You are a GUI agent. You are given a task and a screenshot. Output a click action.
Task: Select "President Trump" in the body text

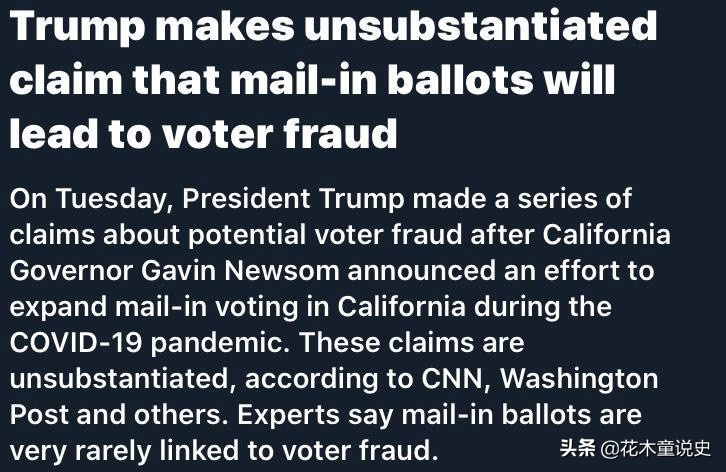click(293, 198)
